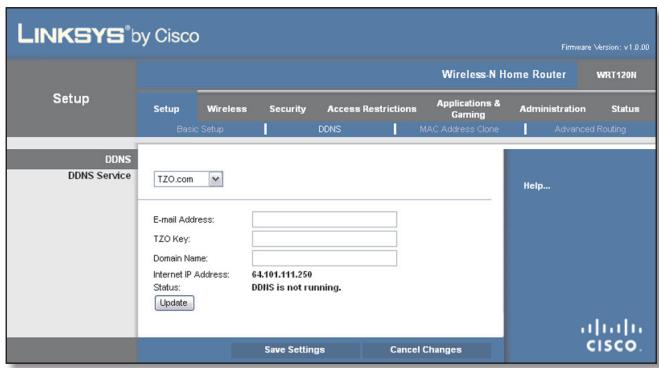
Task: Open MAC Address Clone sub-tab
Action: 459,129
